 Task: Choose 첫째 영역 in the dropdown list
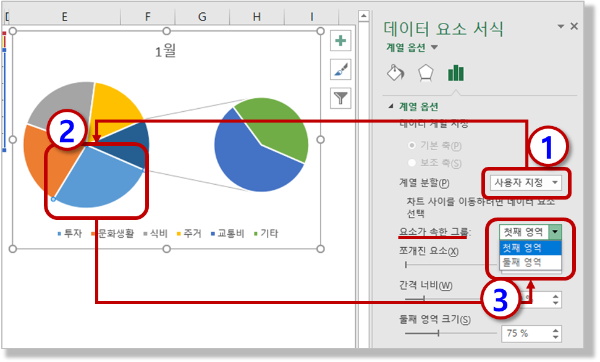click(530, 248)
